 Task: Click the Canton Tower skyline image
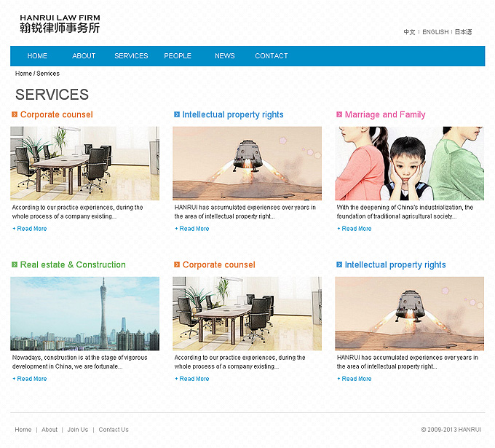coord(84,313)
